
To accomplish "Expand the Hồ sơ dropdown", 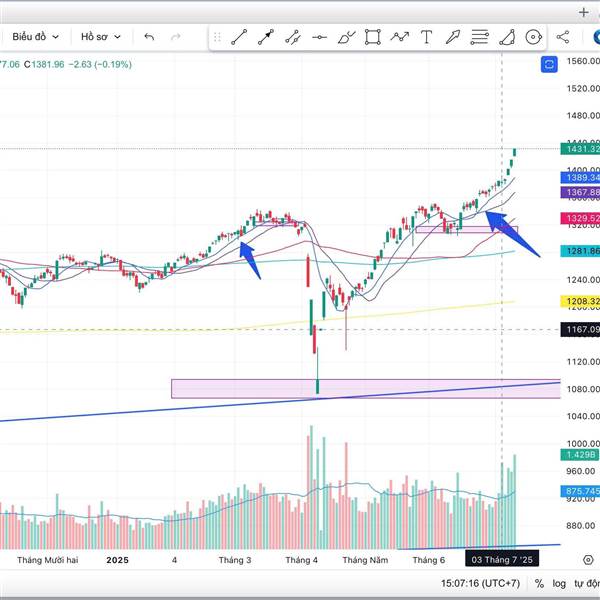I will point(101,37).
